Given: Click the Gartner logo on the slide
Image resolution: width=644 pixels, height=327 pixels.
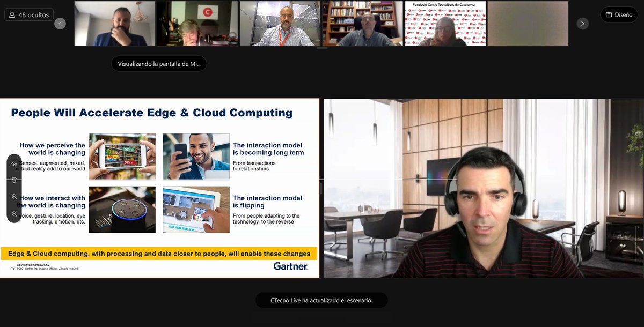Looking at the screenshot, I should click(x=290, y=266).
